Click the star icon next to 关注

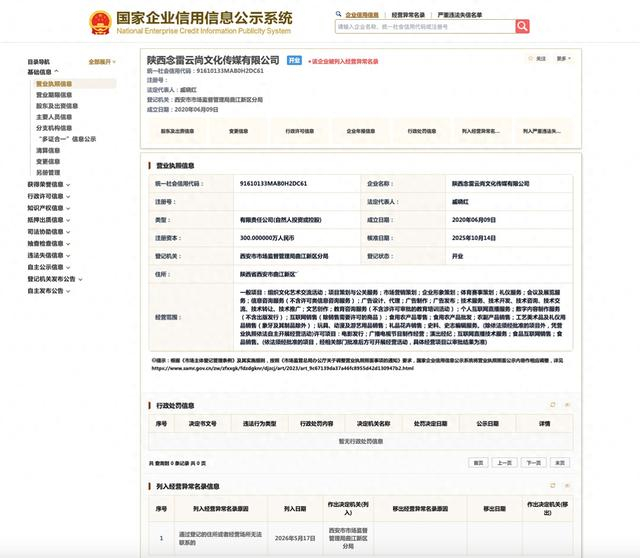click(x=531, y=58)
